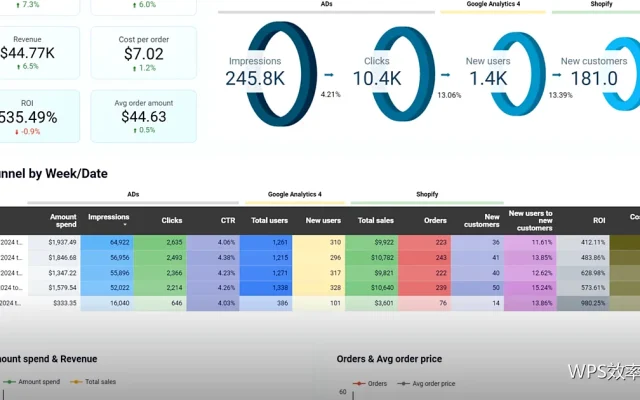
Task: Click the ADs label above table
Action: click(x=133, y=194)
